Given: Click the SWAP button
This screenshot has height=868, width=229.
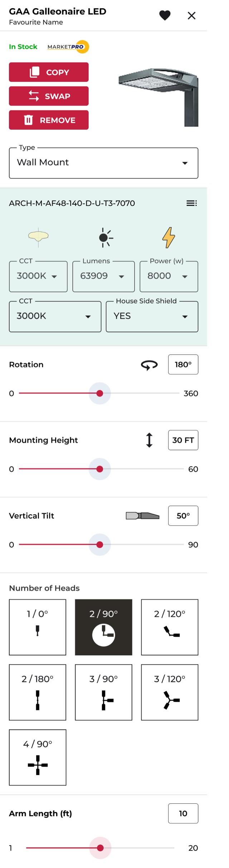Looking at the screenshot, I should coord(49,96).
